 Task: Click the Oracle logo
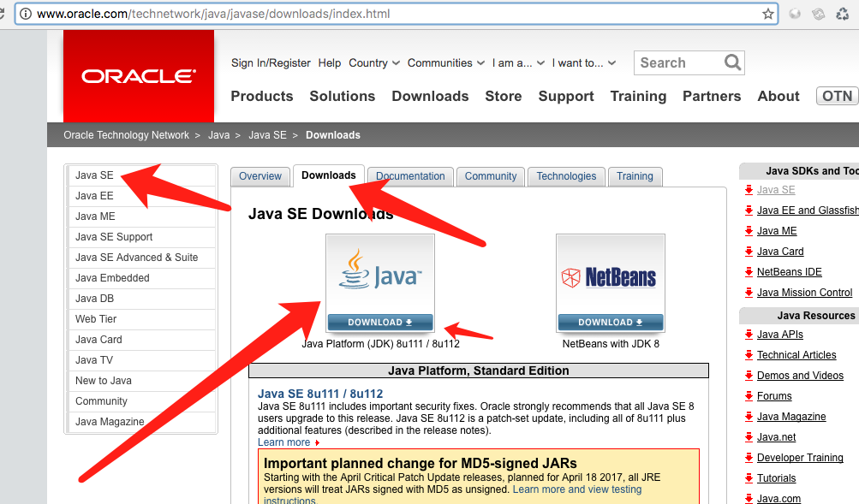(x=139, y=76)
